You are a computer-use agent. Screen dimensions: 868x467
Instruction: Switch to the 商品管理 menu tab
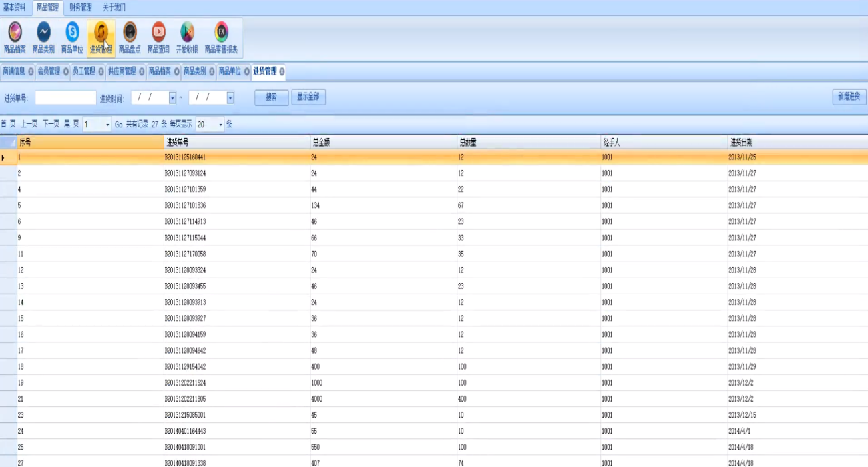pos(47,7)
